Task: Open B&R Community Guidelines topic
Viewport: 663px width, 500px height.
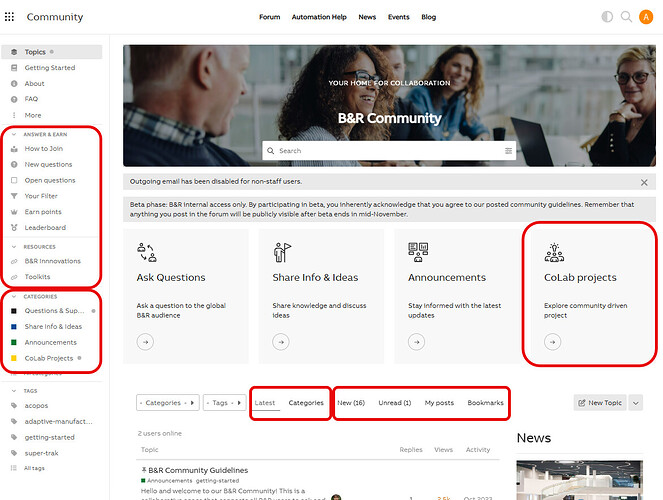Action: click(x=198, y=470)
